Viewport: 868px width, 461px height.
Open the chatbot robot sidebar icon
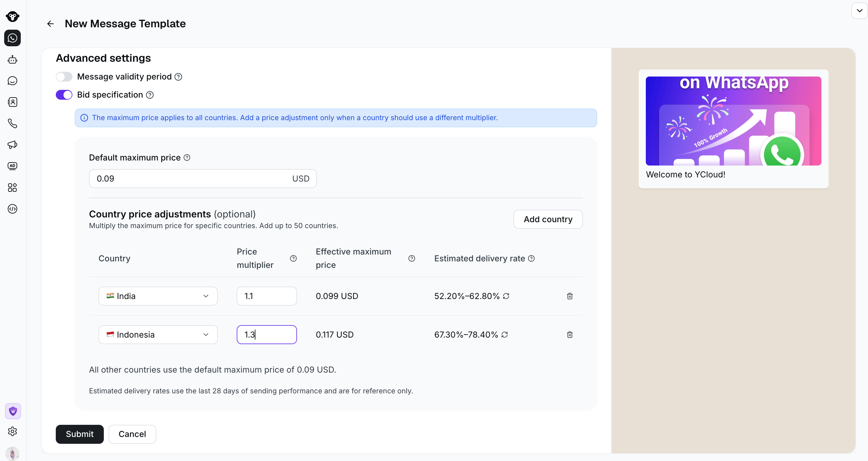pos(12,60)
